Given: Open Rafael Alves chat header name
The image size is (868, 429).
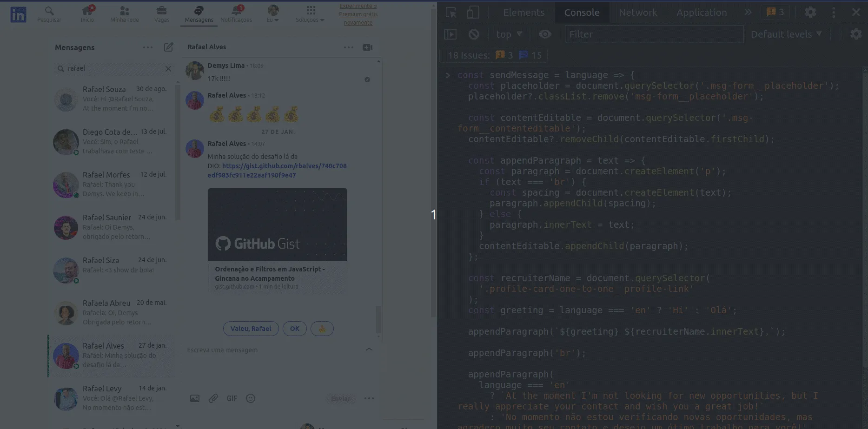Looking at the screenshot, I should (207, 47).
